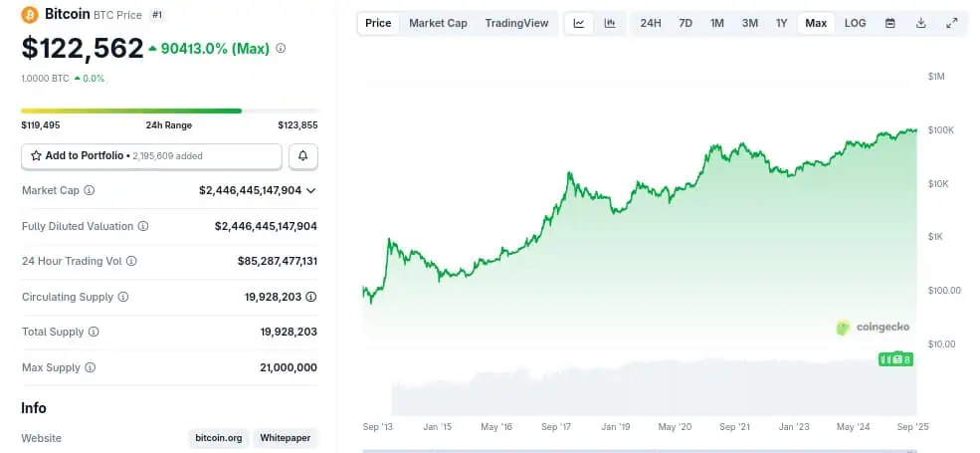Select the 1Y time range
This screenshot has width=980, height=453.
pos(782,23)
